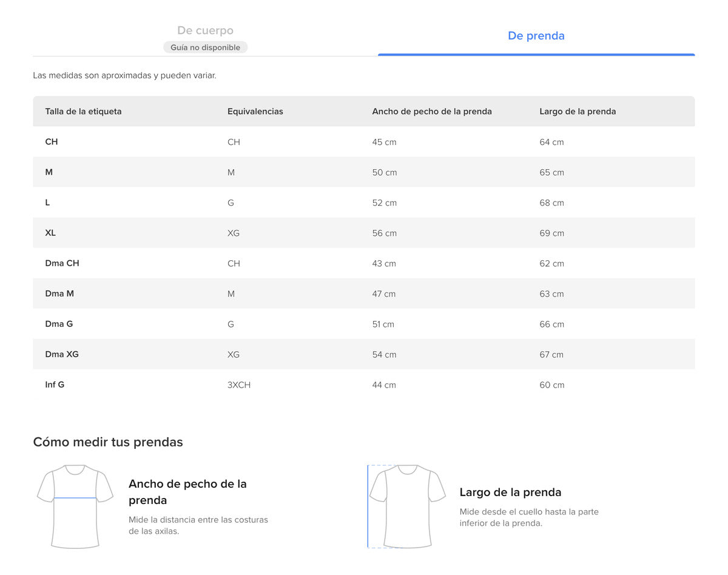Image resolution: width=728 pixels, height=575 pixels.
Task: Select the Dma XG size label
Action: [x=62, y=354]
